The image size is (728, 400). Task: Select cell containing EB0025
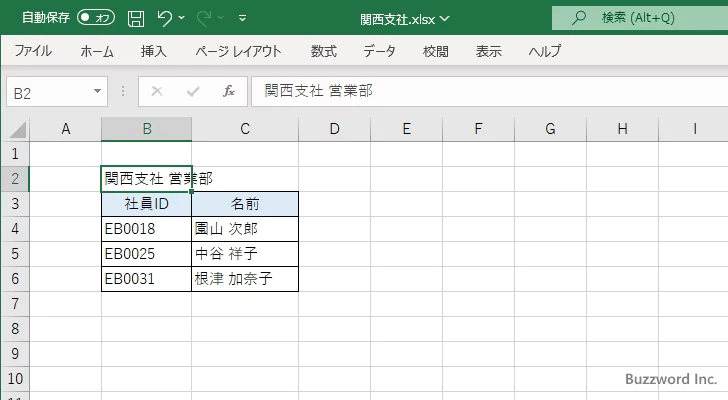[146, 254]
